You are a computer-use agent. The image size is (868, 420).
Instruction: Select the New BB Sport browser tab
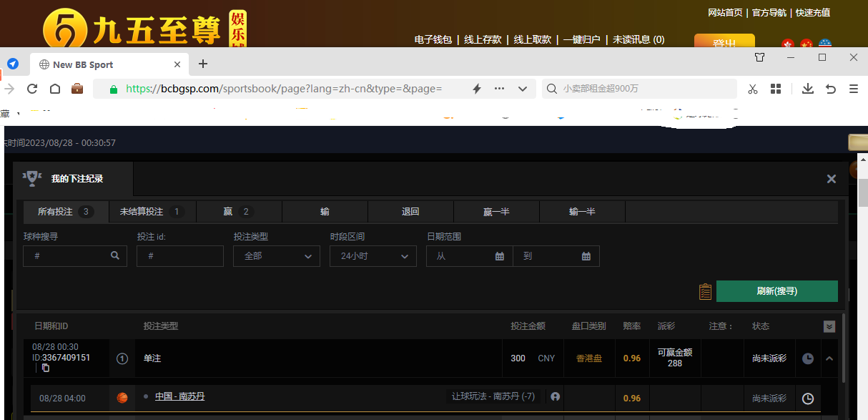click(110, 64)
